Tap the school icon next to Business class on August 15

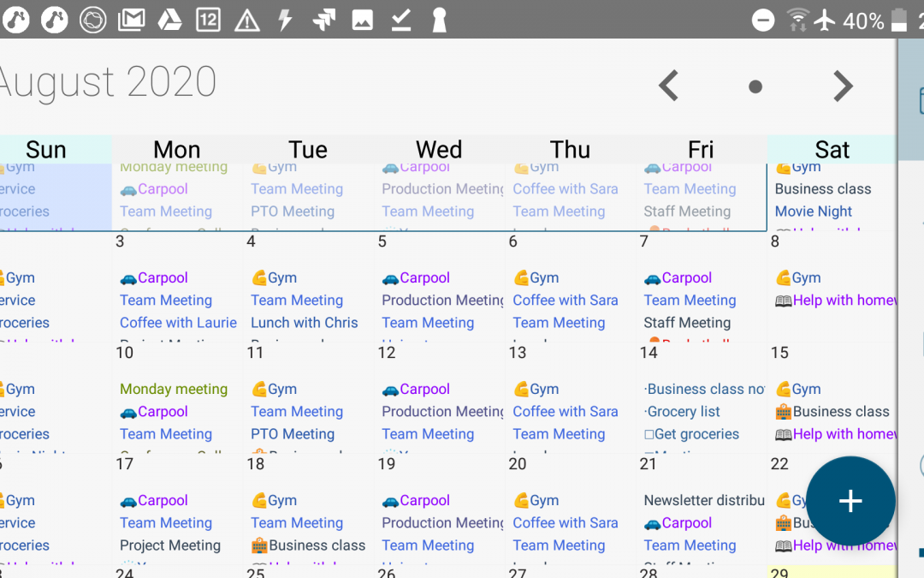tap(782, 412)
